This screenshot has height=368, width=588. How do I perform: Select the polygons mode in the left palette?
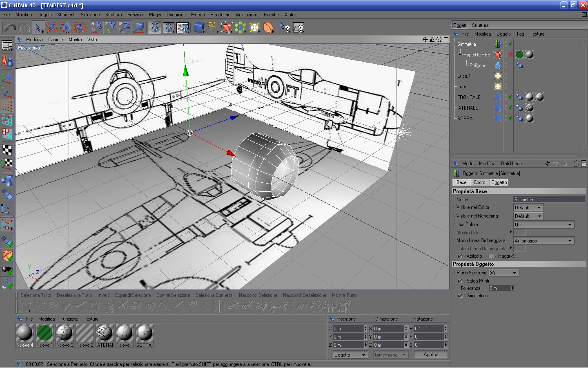[7, 134]
